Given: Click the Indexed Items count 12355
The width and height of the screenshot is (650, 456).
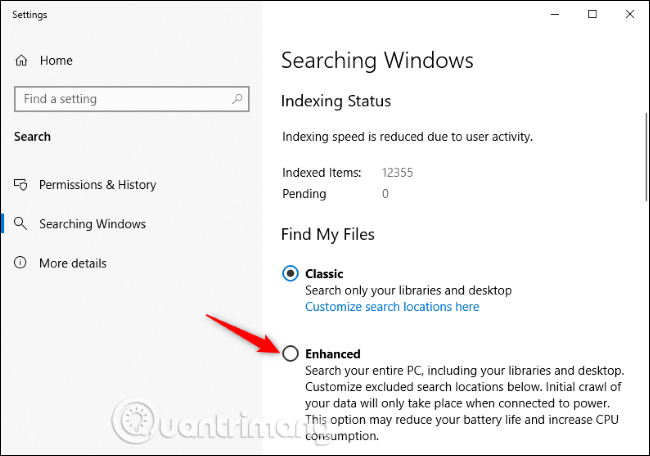Looking at the screenshot, I should tap(398, 172).
